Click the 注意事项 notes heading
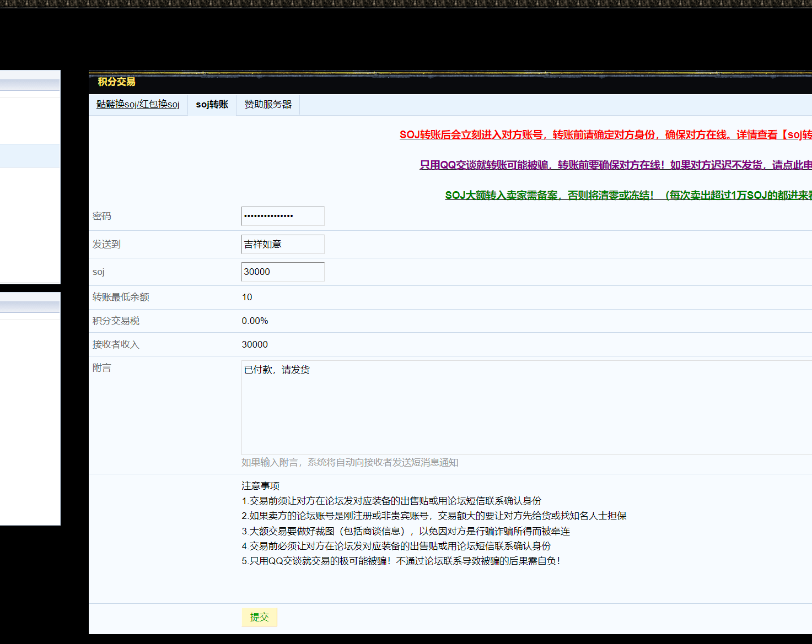Viewport: 812px width, 644px height. coord(260,485)
